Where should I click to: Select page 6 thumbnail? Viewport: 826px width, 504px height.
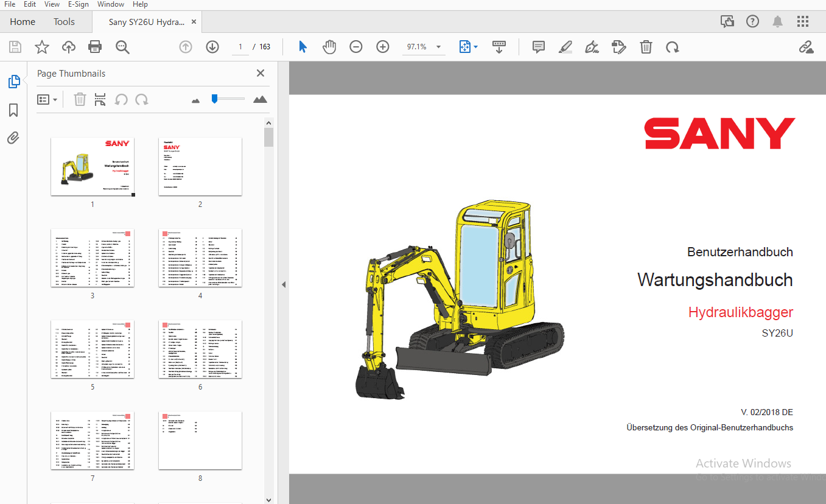click(200, 349)
